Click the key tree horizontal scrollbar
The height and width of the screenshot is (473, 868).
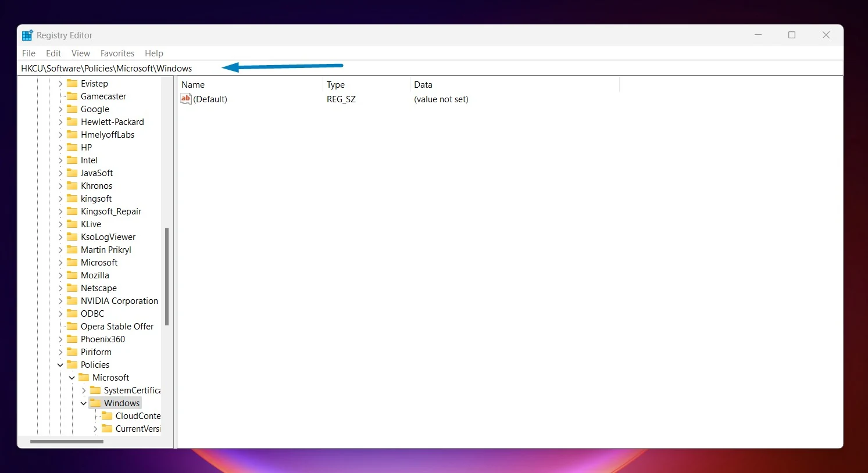(67, 442)
